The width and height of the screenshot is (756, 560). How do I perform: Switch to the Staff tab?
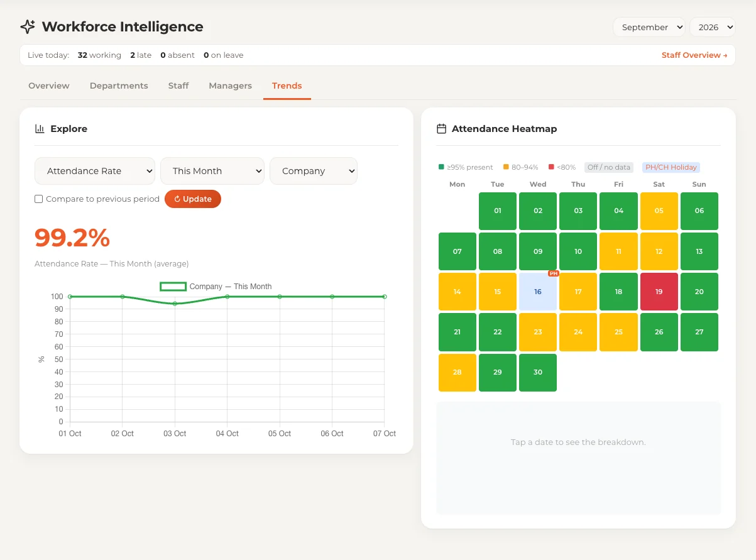point(178,86)
